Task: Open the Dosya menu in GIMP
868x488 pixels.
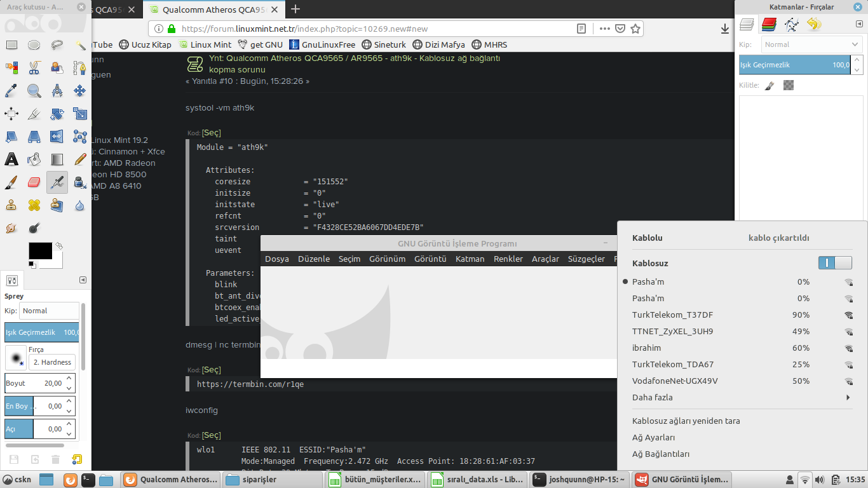Action: (277, 259)
